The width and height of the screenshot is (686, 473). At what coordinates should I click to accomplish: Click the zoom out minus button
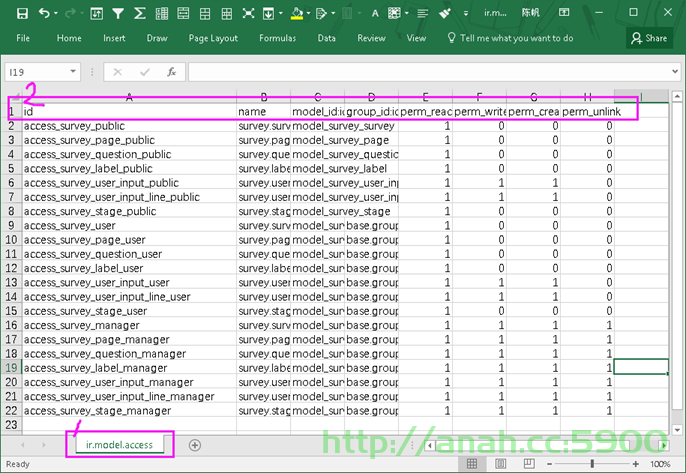[x=550, y=464]
